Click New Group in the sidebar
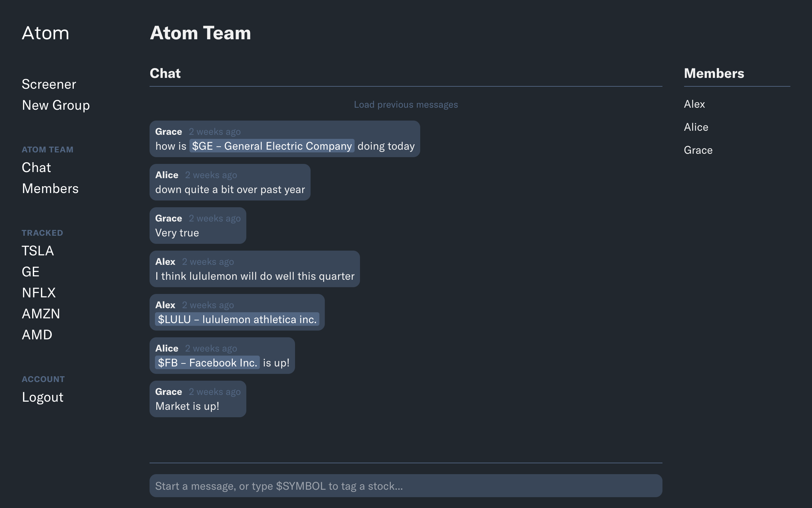This screenshot has width=812, height=508. coord(56,105)
